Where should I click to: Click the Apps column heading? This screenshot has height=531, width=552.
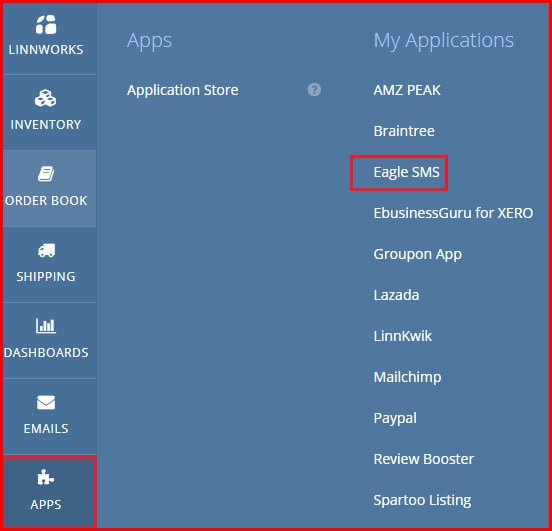pyautogui.click(x=149, y=41)
